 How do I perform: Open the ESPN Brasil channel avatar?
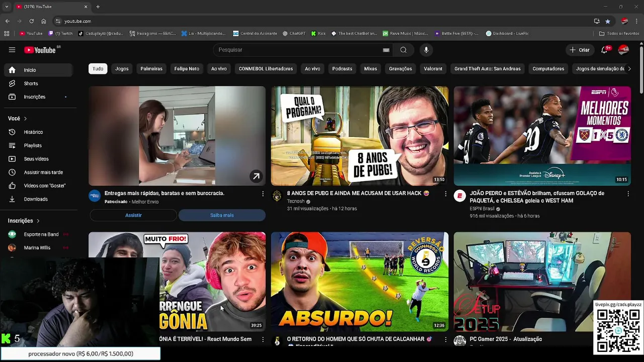tap(459, 196)
